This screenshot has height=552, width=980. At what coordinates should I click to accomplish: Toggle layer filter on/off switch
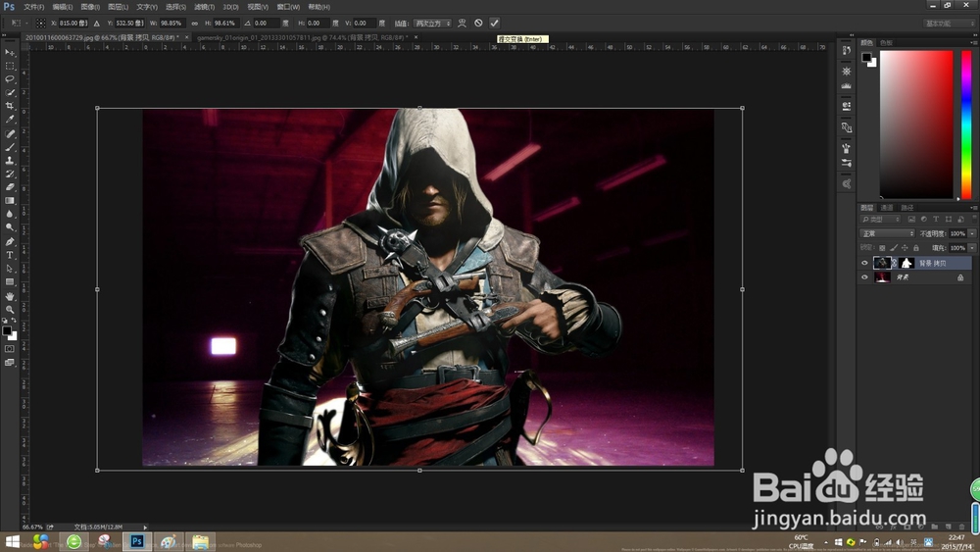(x=973, y=219)
